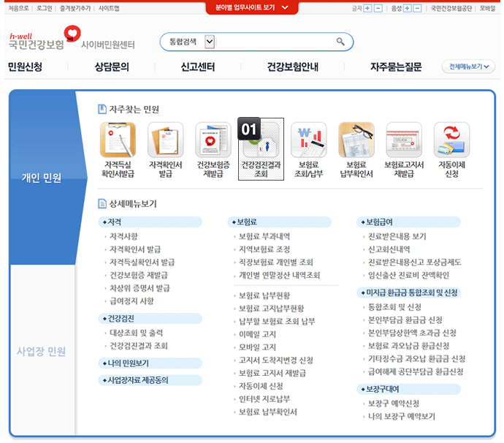Open the 전체메뉴보기 dropdown
The image size is (504, 443).
469,67
